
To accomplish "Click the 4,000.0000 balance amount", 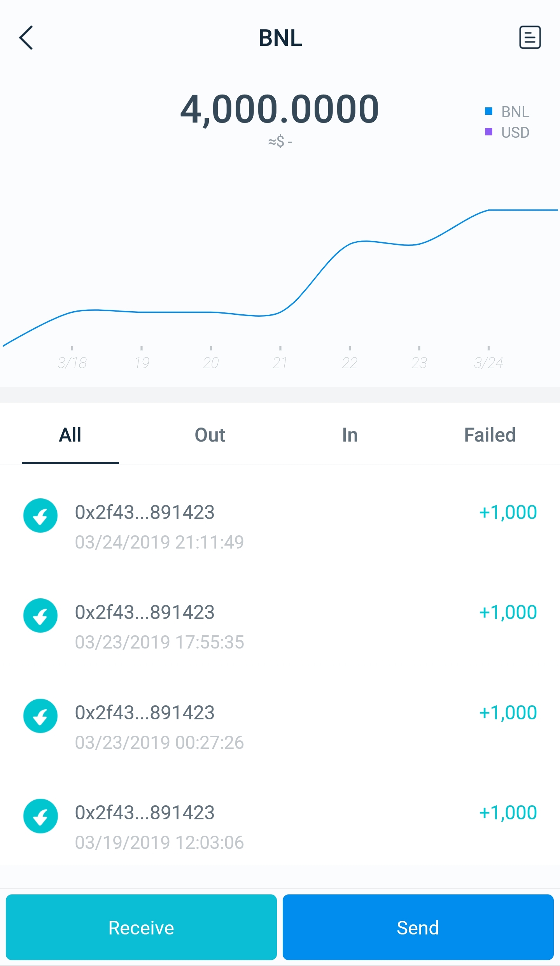I will point(280,109).
